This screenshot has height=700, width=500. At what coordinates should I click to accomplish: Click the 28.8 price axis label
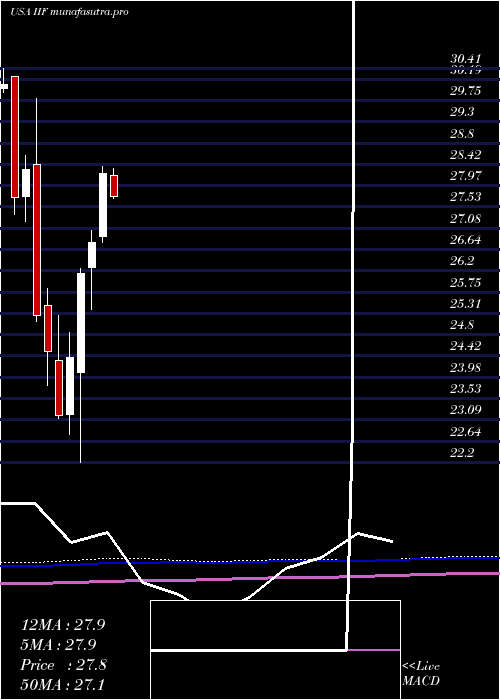coord(462,133)
